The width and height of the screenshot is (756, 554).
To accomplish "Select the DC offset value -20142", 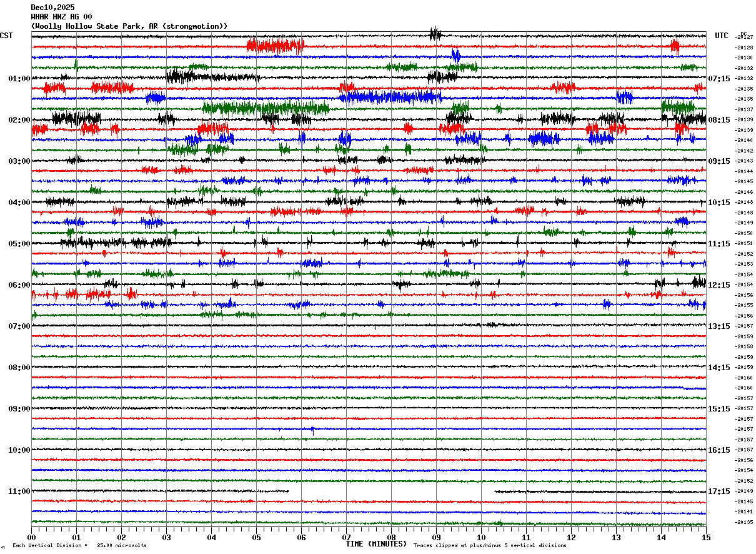I will [744, 151].
